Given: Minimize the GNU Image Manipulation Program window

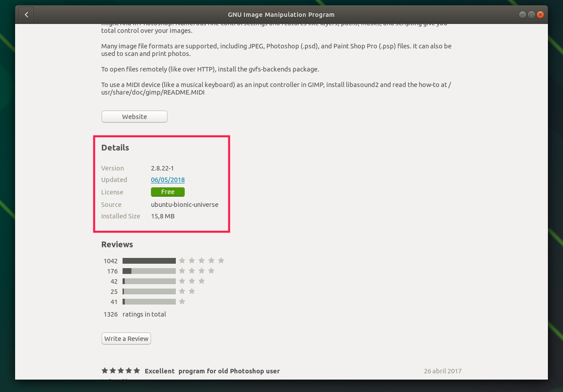Looking at the screenshot, I should [x=522, y=15].
